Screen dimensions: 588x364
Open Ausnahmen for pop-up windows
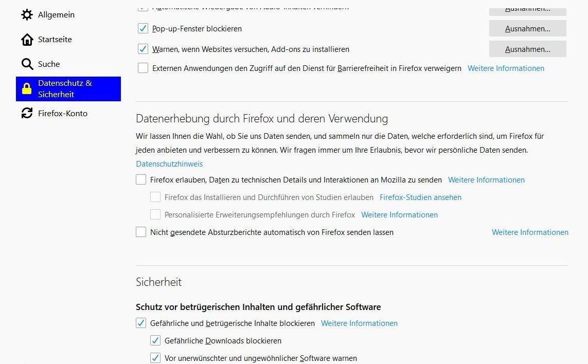tap(527, 29)
